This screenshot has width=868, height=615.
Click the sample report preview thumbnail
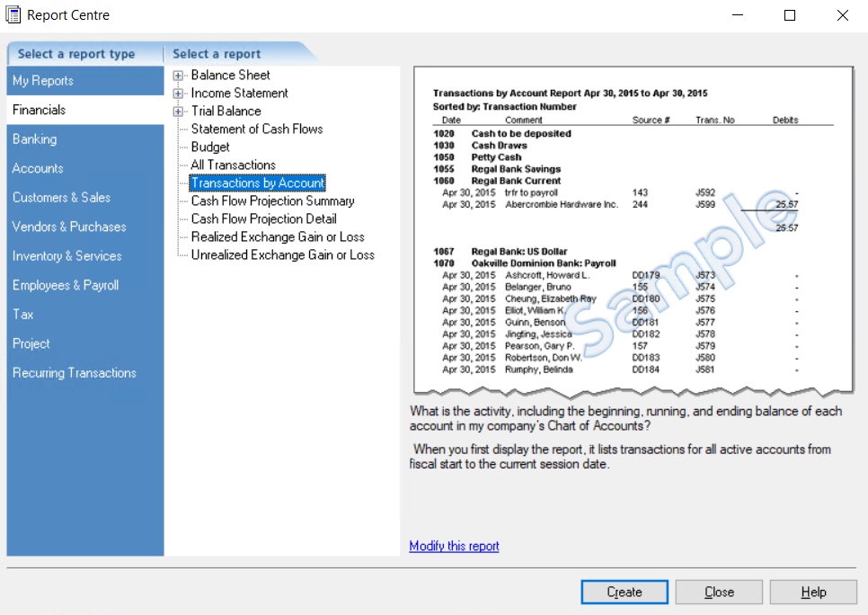[633, 229]
